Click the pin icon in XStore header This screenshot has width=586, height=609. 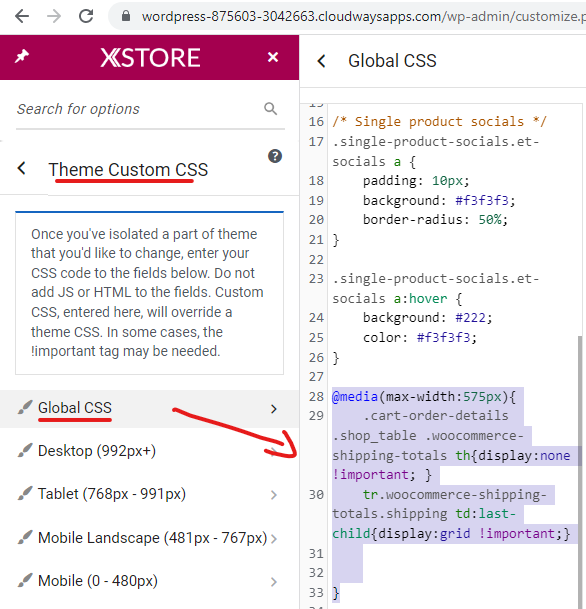[22, 57]
